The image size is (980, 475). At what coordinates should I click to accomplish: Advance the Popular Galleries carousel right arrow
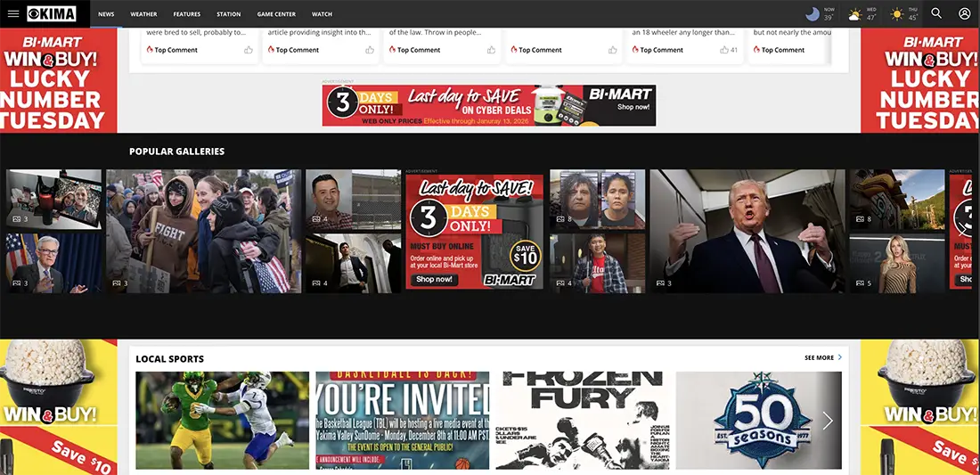[963, 229]
